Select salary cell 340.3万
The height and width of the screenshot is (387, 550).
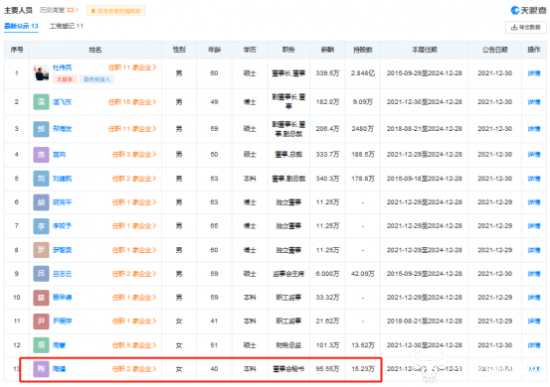[x=327, y=179]
